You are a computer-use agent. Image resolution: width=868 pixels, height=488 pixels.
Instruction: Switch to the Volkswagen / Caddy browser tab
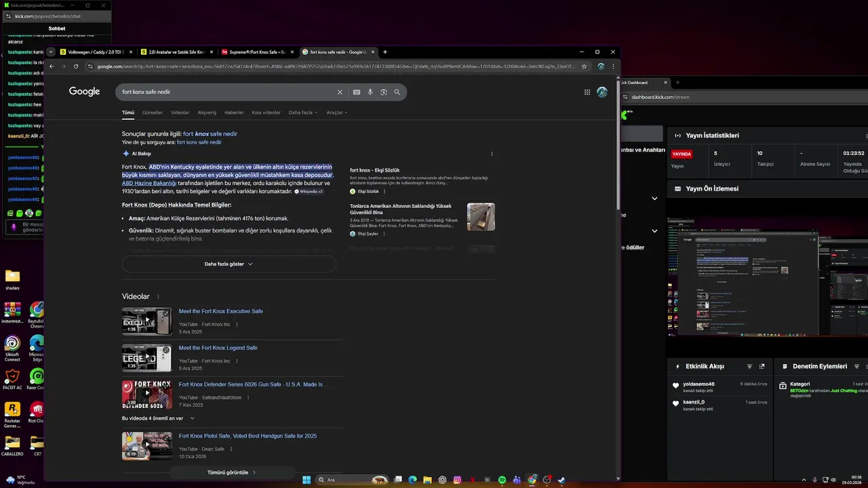pos(98,52)
